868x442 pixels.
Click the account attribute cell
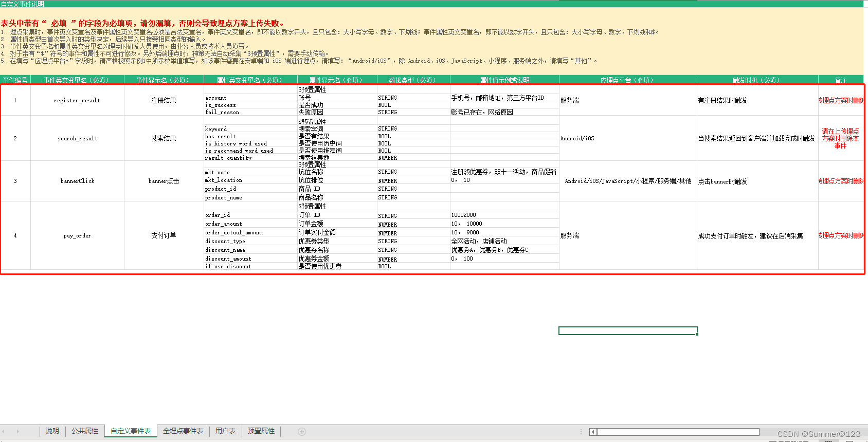250,98
